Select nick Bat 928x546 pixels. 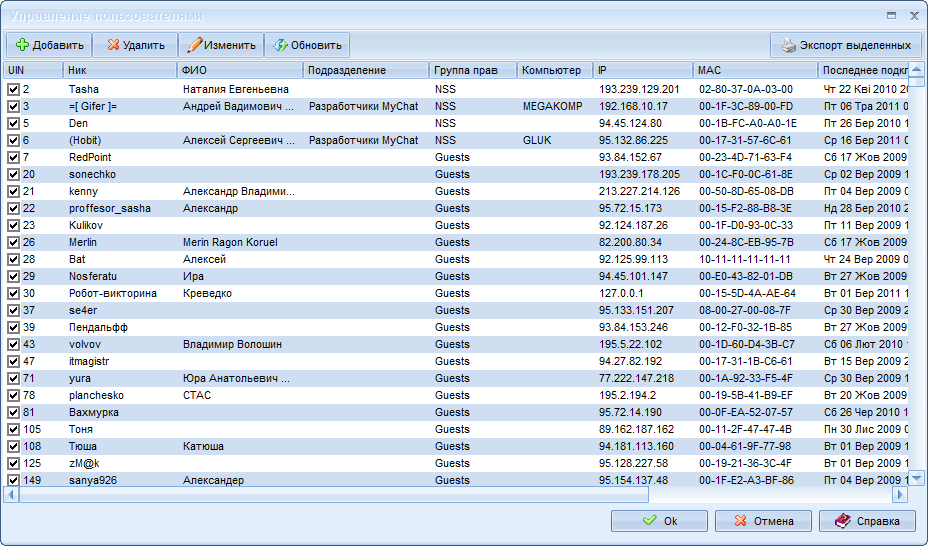pos(77,259)
